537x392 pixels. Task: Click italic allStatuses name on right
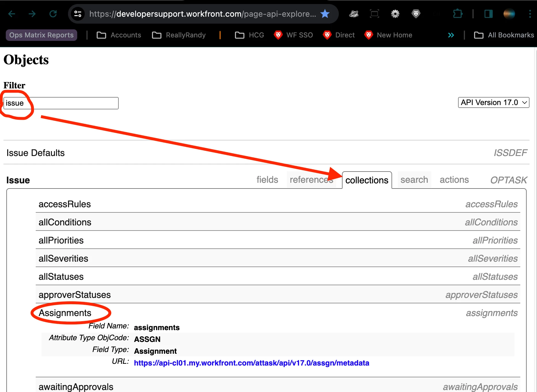(495, 277)
